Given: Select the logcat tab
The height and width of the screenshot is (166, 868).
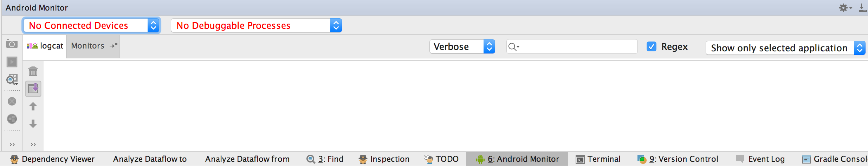Looking at the screenshot, I should coord(45,46).
